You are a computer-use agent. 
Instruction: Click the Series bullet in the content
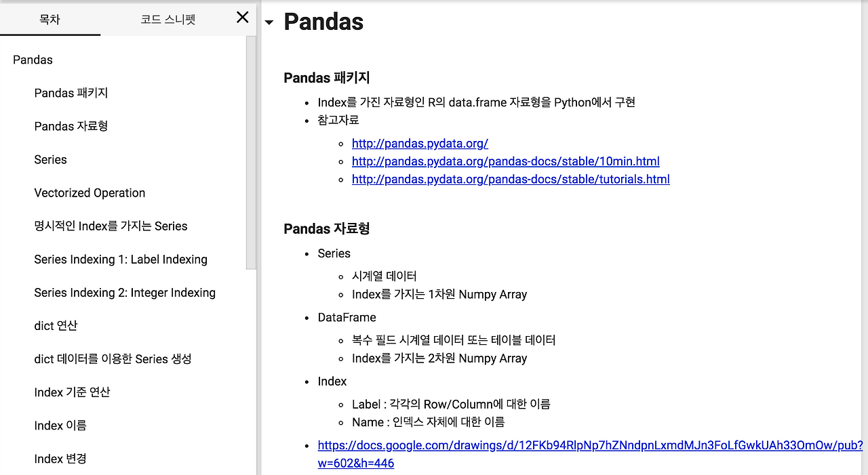click(x=334, y=253)
